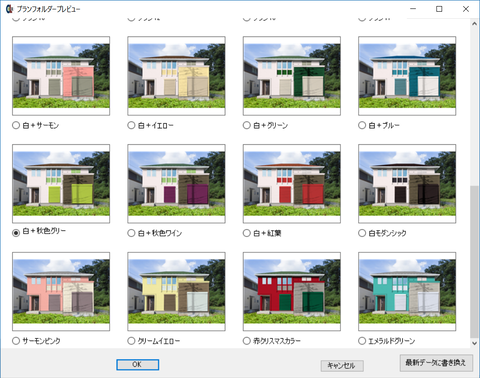Select the 白+イエロー radio button
Viewport: 480px width, 378px height.
click(131, 125)
